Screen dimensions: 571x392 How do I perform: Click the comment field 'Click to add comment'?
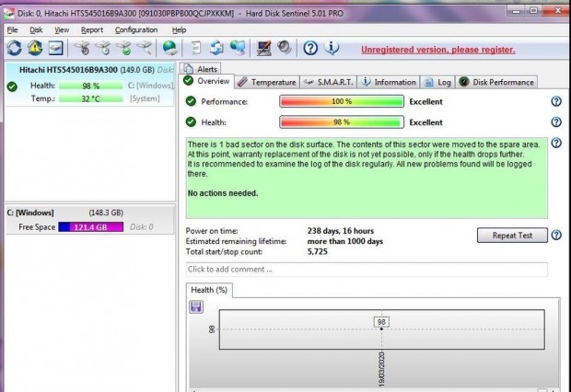pyautogui.click(x=367, y=270)
